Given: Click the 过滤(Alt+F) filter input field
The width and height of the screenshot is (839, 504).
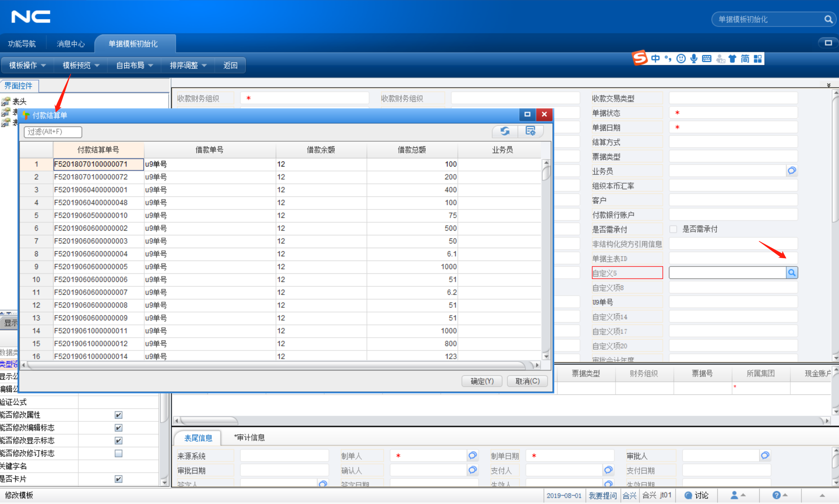Looking at the screenshot, I should 52,132.
